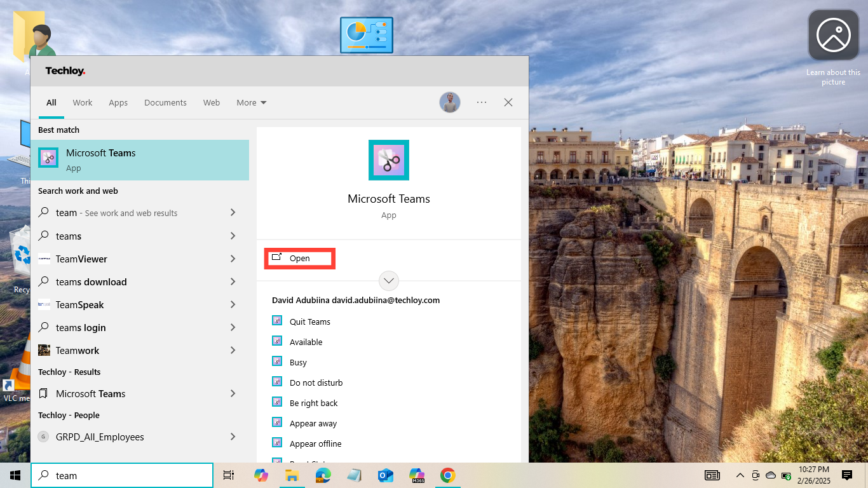Switch to the Apps search tab

click(x=118, y=103)
